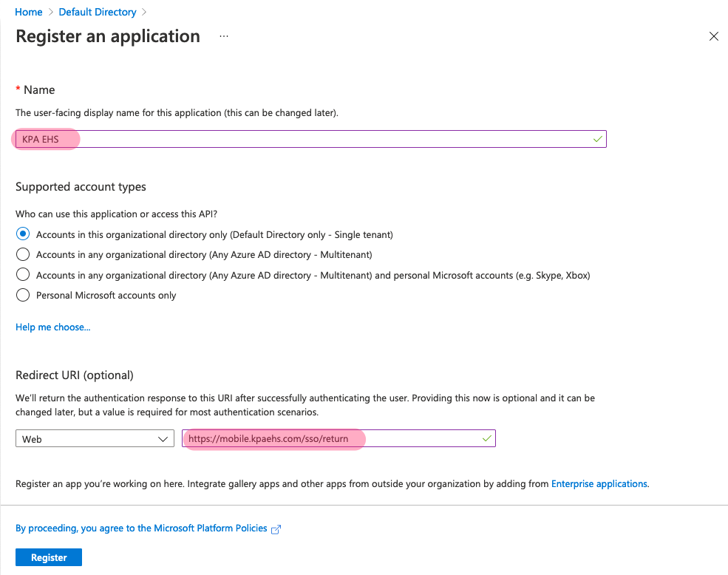Open the Help me choose link
Screen dimensions: 728x575
click(53, 327)
